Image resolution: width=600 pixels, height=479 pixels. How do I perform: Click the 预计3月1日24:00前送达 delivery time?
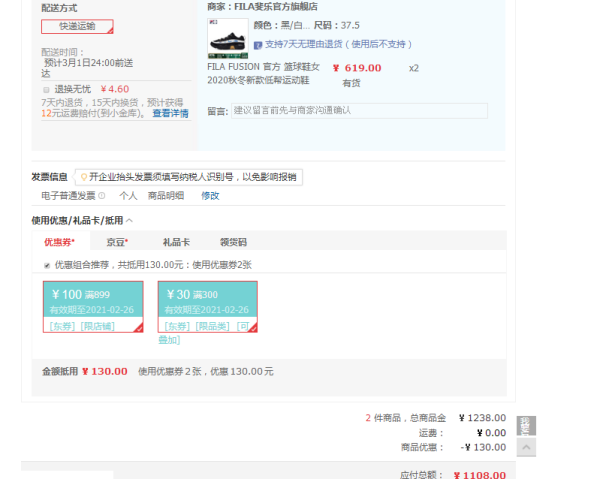click(87, 68)
